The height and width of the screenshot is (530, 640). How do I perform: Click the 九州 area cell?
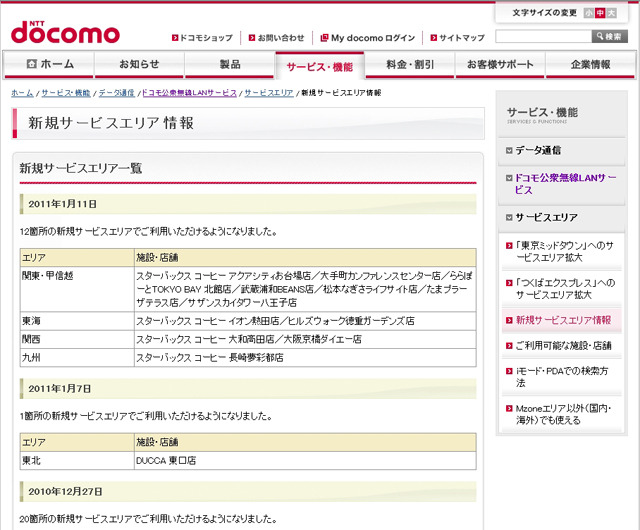(77, 358)
